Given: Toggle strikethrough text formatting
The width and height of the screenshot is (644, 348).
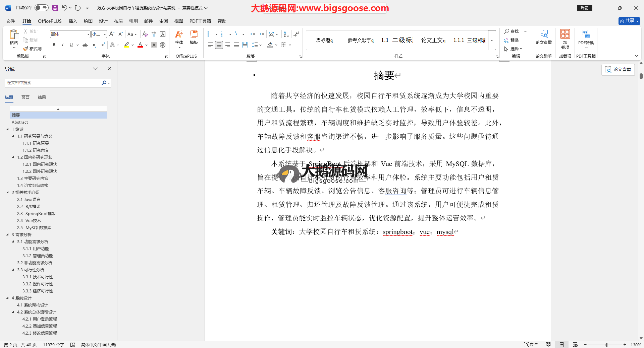Looking at the screenshot, I should [x=85, y=45].
